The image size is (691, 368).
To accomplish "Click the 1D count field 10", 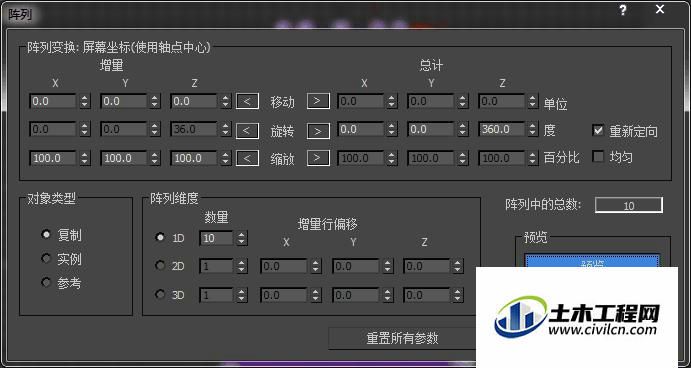I will click(216, 238).
